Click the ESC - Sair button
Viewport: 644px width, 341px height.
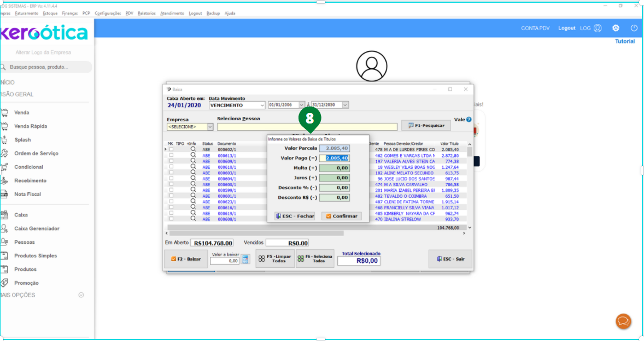(x=450, y=259)
